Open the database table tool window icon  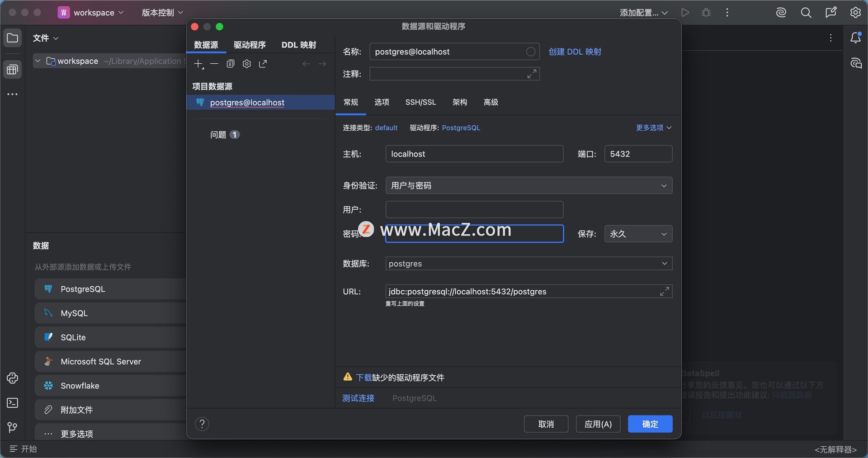point(13,70)
